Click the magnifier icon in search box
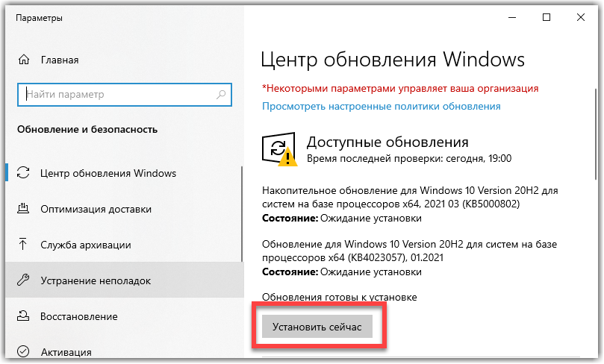This screenshot has width=604, height=364. tap(221, 95)
